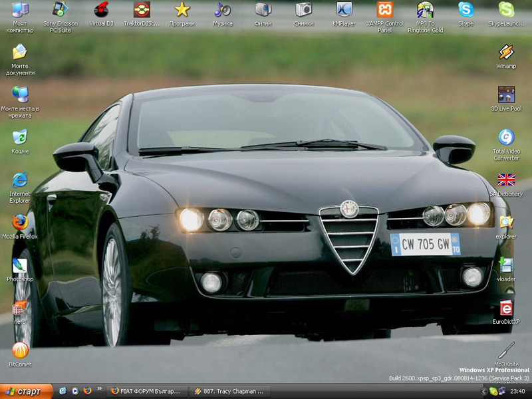Open the Skype desktop shortcut
Screen dimensions: 532x399
[x=465, y=10]
